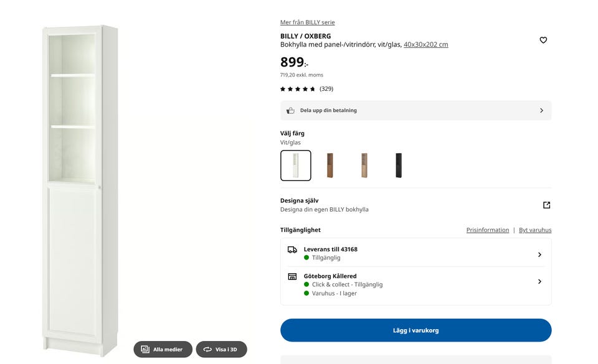Click the delivery truck icon
This screenshot has width=598, height=364.
coord(292,250)
